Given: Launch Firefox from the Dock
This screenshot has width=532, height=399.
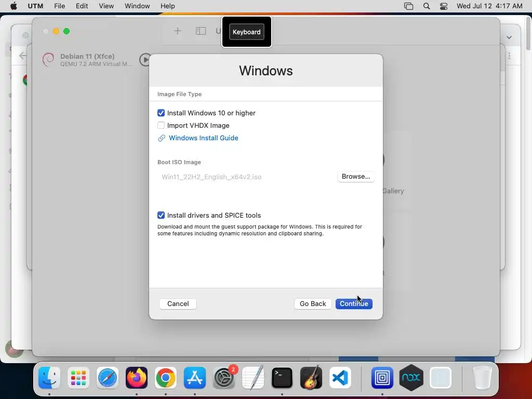Looking at the screenshot, I should [137, 378].
